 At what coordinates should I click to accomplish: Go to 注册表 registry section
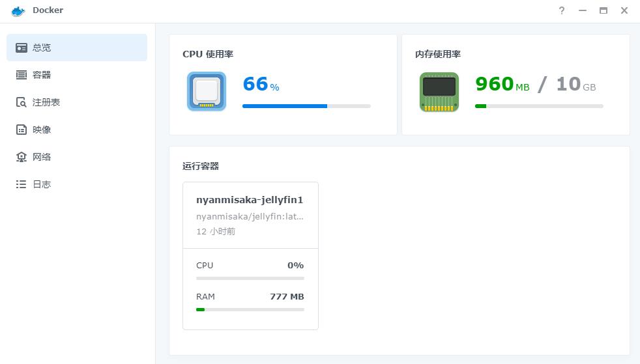[x=77, y=102]
